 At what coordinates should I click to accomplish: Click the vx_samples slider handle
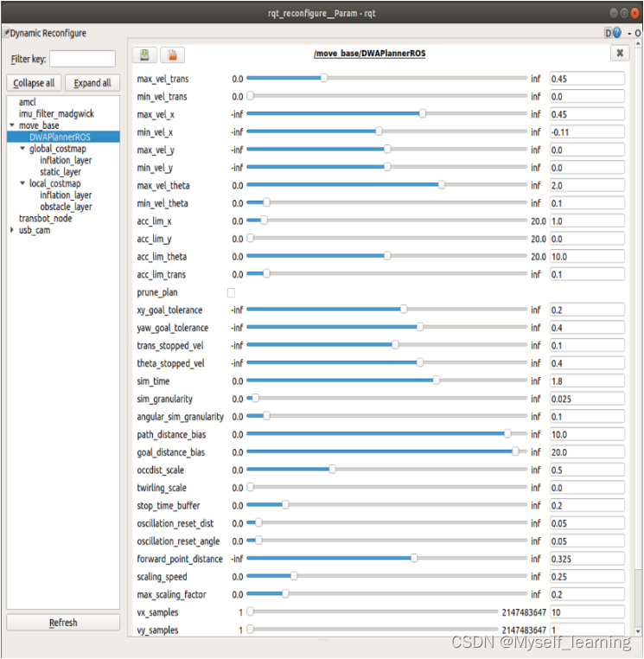(251, 611)
